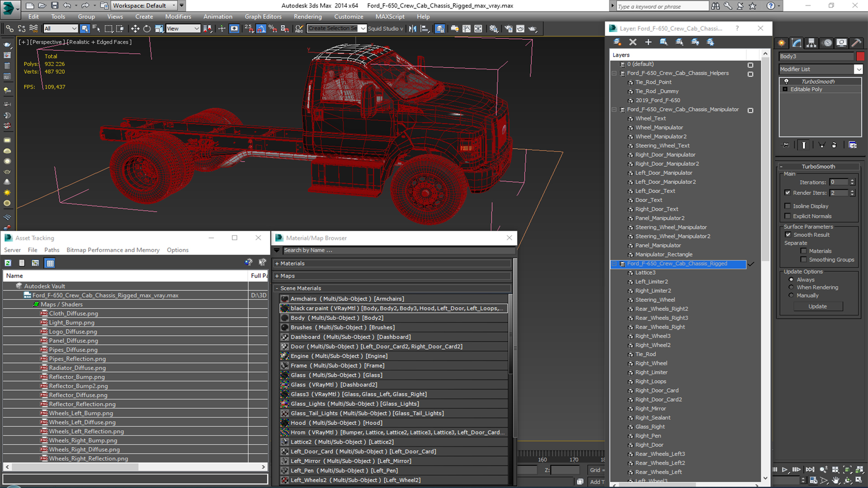The image size is (868, 488).
Task: Click Add Selected Objects plus icon
Action: pos(648,42)
